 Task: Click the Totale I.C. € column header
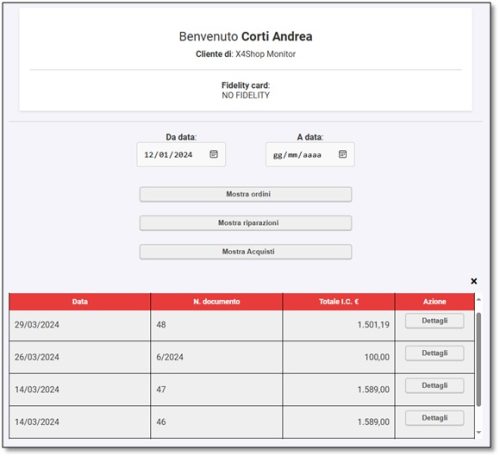pyautogui.click(x=339, y=302)
